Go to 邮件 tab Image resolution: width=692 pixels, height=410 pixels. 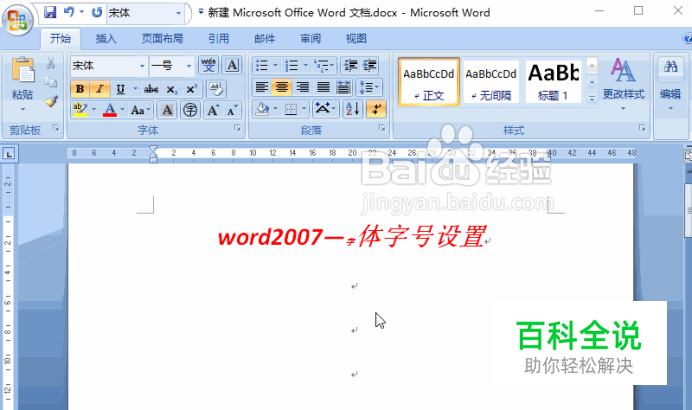(264, 38)
